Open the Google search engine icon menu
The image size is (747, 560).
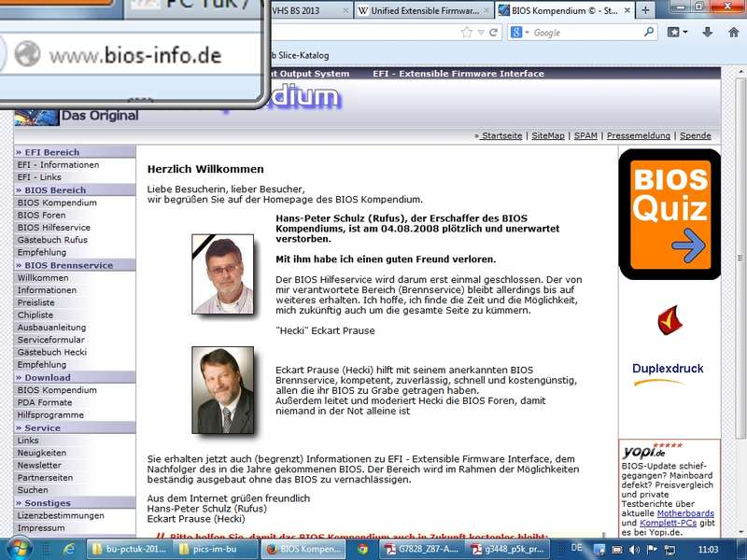click(x=519, y=33)
